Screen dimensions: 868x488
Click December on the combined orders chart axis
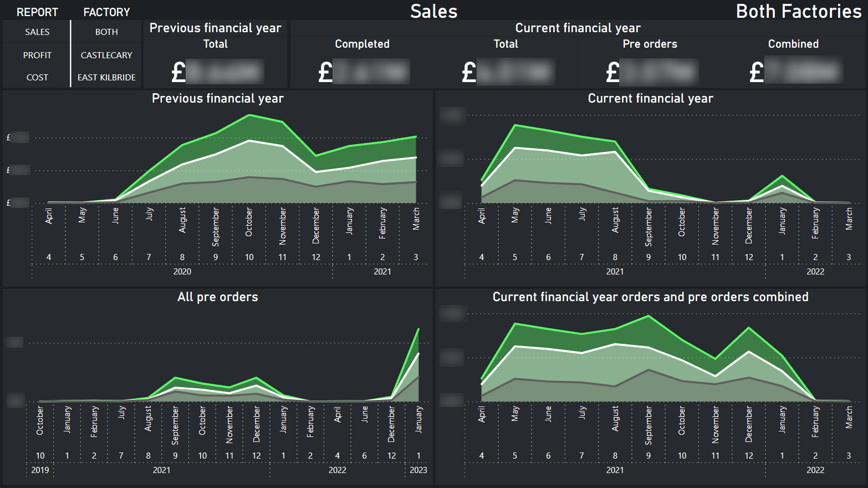(749, 424)
